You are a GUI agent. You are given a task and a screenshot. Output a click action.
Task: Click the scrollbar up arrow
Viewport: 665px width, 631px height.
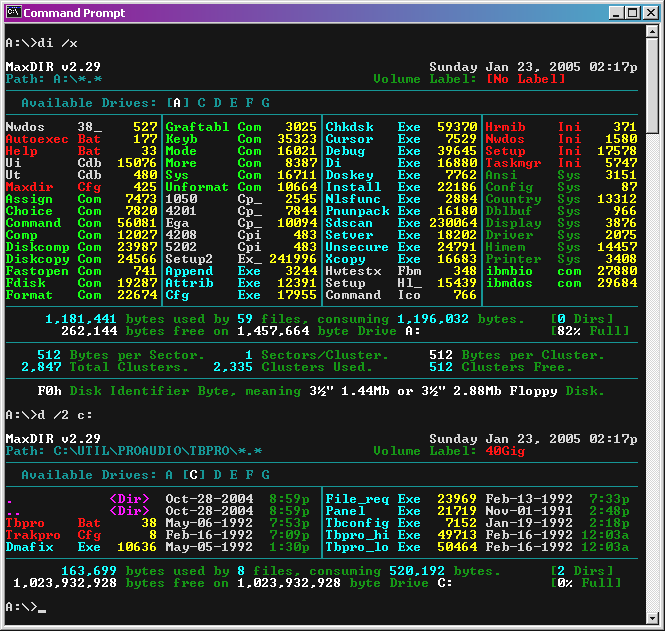(x=652, y=31)
